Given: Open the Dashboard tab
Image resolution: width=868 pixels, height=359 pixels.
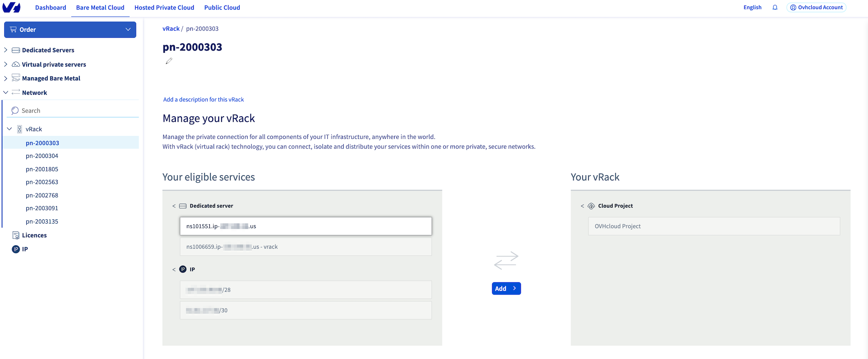Looking at the screenshot, I should click(x=50, y=8).
